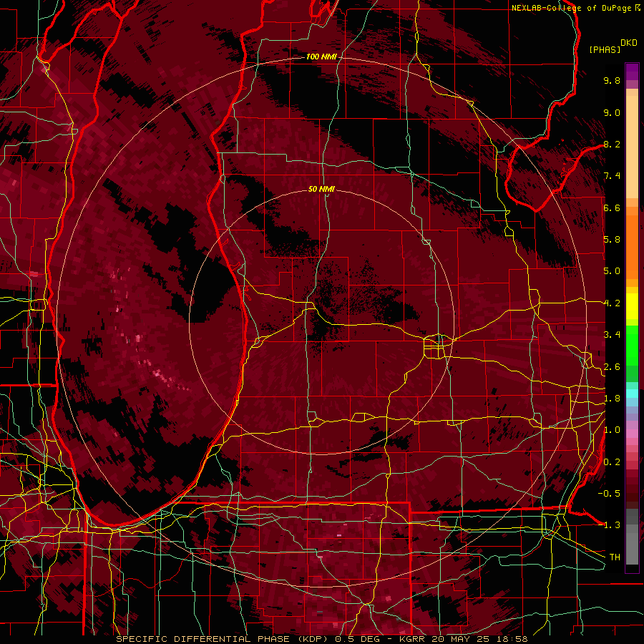The image size is (644, 644).
Task: Click the 50 NMI range ring label
Action: 321,189
